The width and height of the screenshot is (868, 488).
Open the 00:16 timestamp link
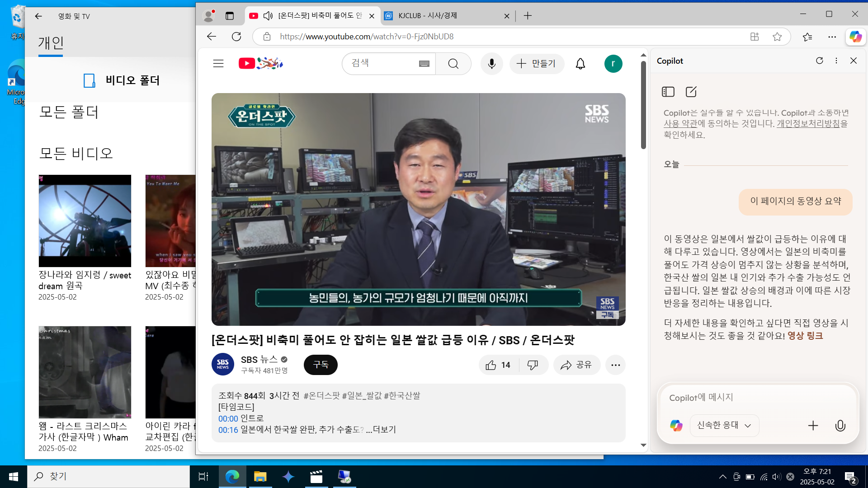point(228,430)
